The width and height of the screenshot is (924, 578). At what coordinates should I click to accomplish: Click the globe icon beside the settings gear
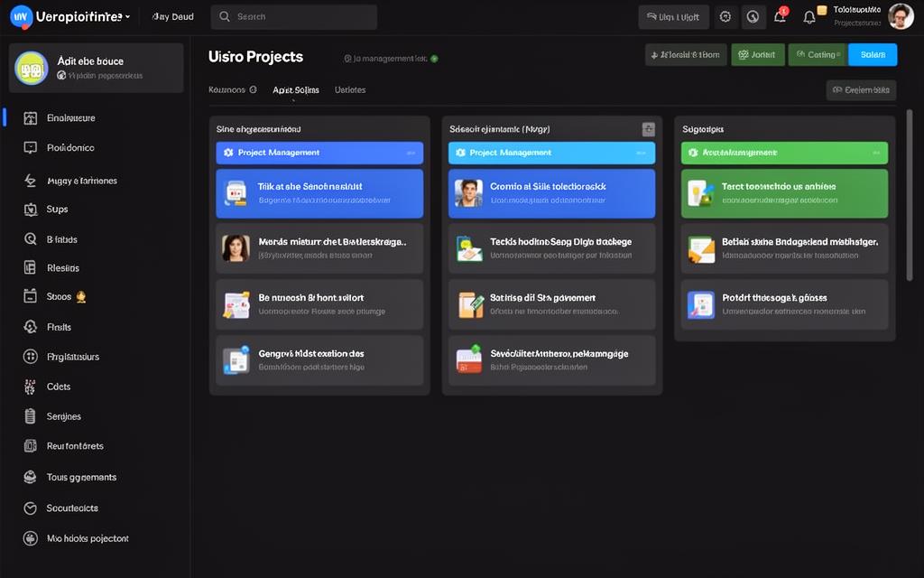(753, 16)
